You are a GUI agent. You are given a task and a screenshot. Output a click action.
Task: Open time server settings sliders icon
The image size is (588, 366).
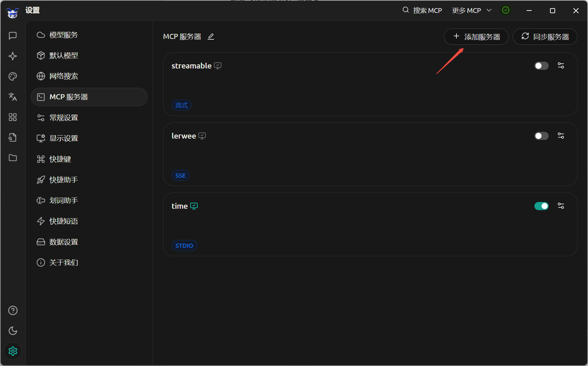point(561,206)
